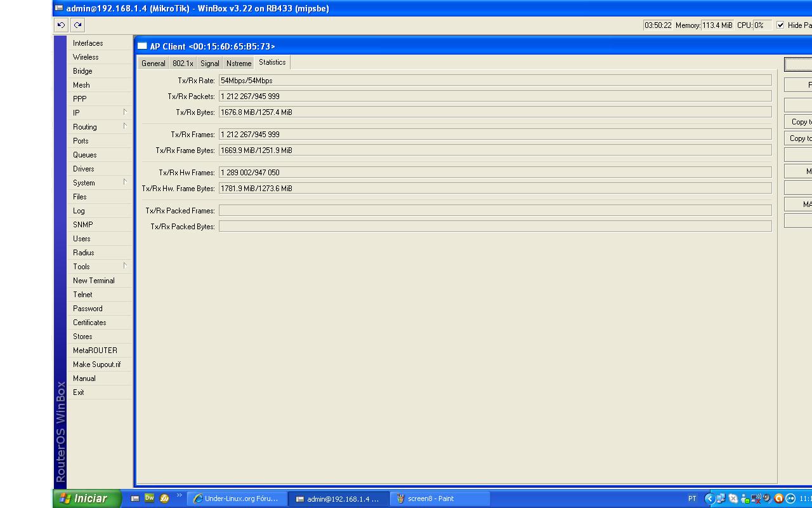812x508 pixels.
Task: Click the Tx/Rx Rate field
Action: pos(495,80)
